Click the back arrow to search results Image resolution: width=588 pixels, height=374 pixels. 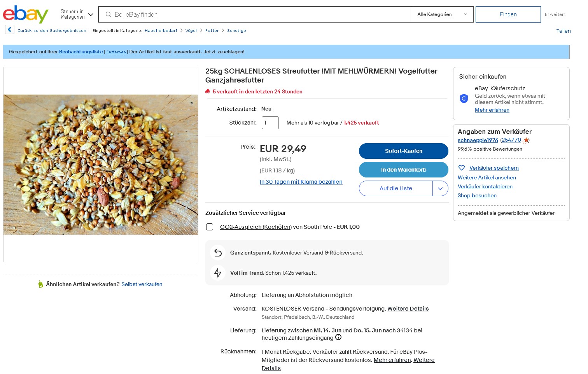coord(10,30)
